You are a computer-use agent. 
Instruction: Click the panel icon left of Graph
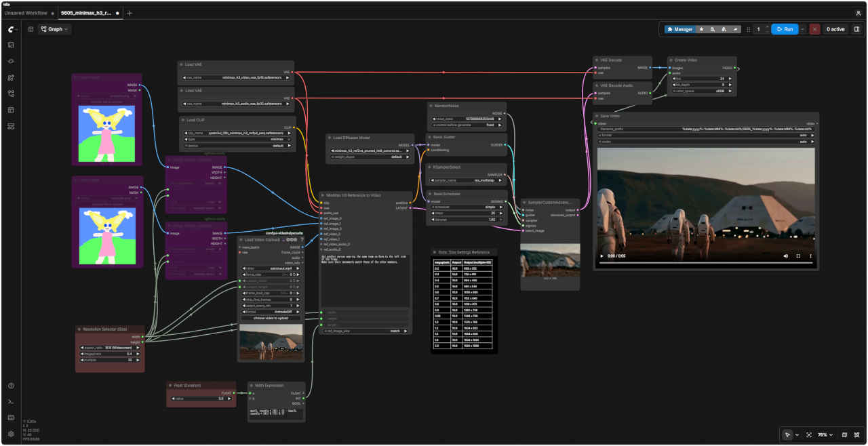pyautogui.click(x=31, y=29)
